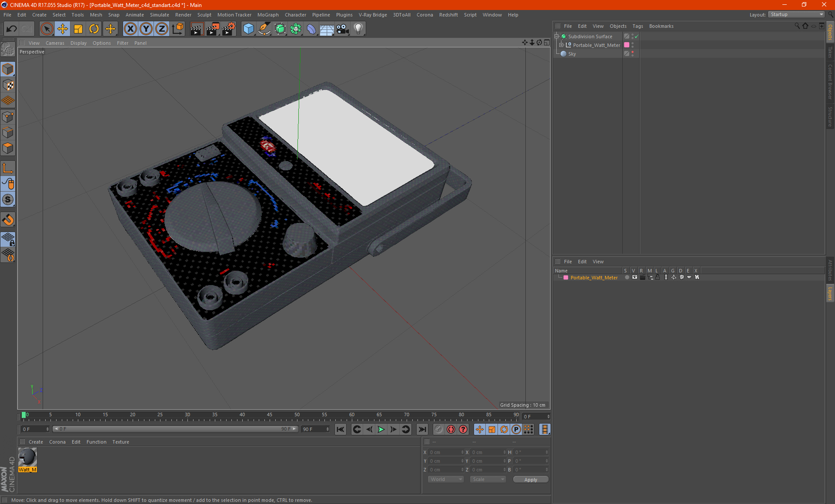This screenshot has width=835, height=504.
Task: Activate the Rotate tool
Action: point(94,29)
